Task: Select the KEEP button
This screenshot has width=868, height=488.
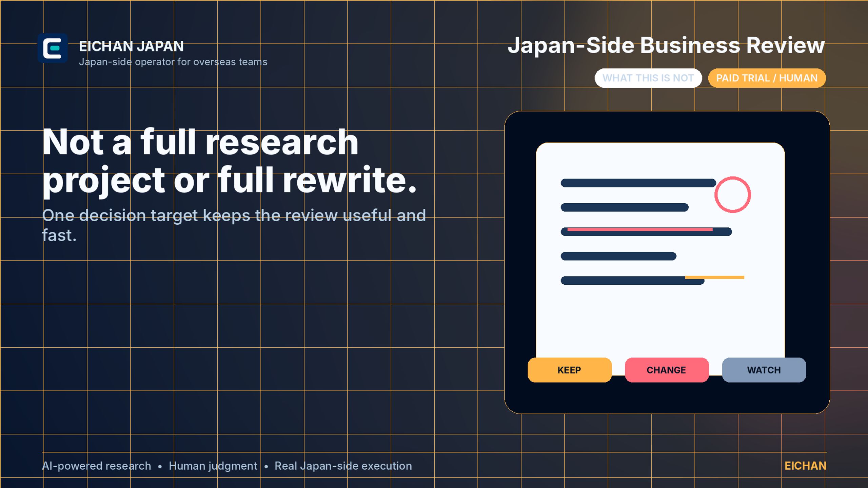Action: point(570,370)
